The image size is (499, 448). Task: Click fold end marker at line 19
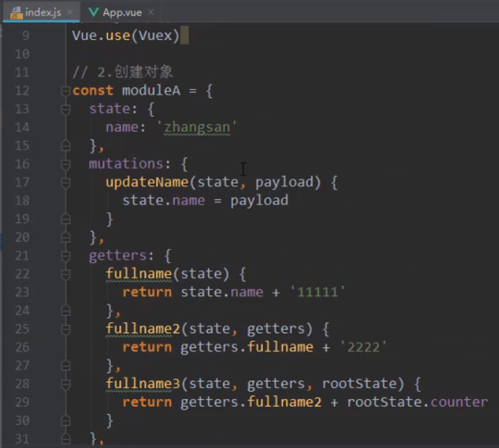[x=66, y=218]
